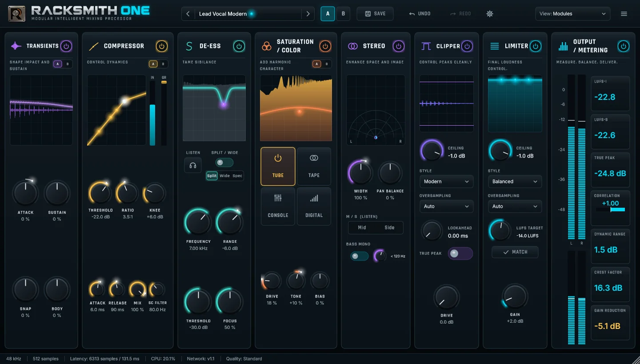Click the Stereo overlapping rings icon

point(353,46)
